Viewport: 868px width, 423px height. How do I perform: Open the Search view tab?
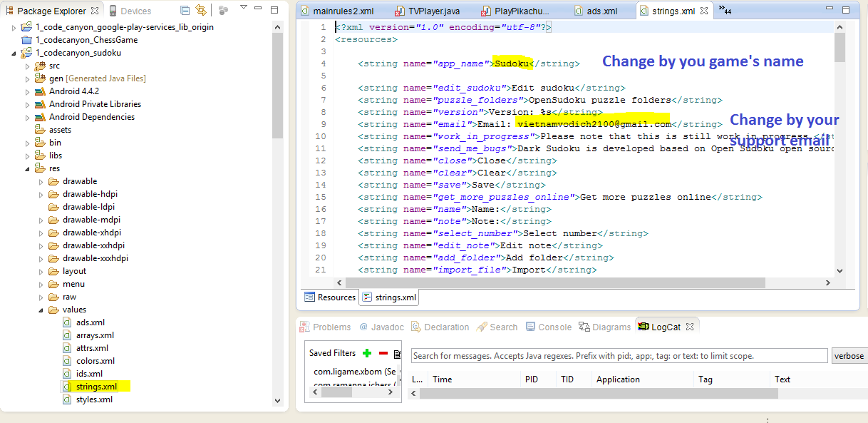coord(497,327)
